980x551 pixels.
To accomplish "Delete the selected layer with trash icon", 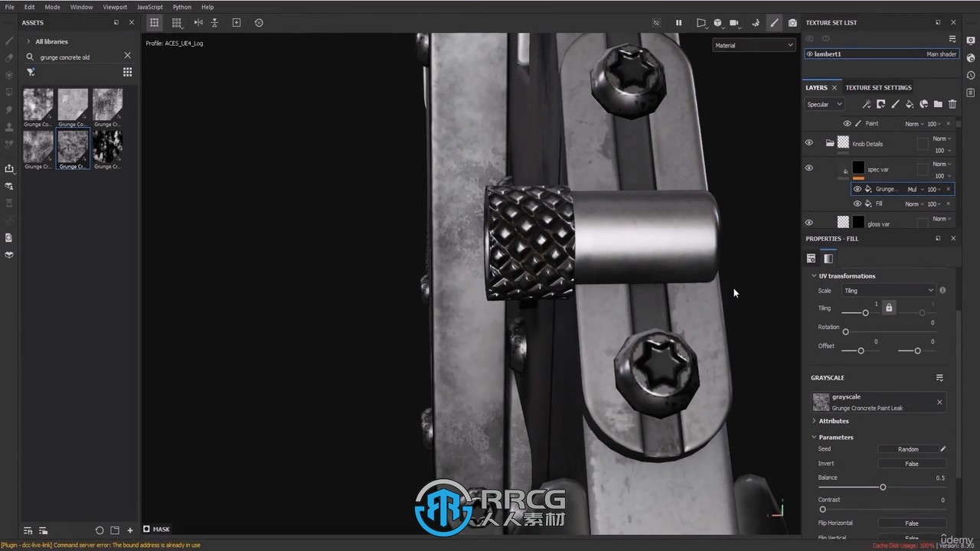I will click(x=952, y=104).
